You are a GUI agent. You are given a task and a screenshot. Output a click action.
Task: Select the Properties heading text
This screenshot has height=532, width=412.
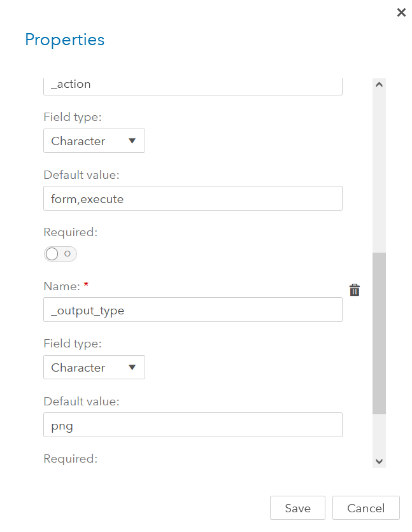click(64, 39)
